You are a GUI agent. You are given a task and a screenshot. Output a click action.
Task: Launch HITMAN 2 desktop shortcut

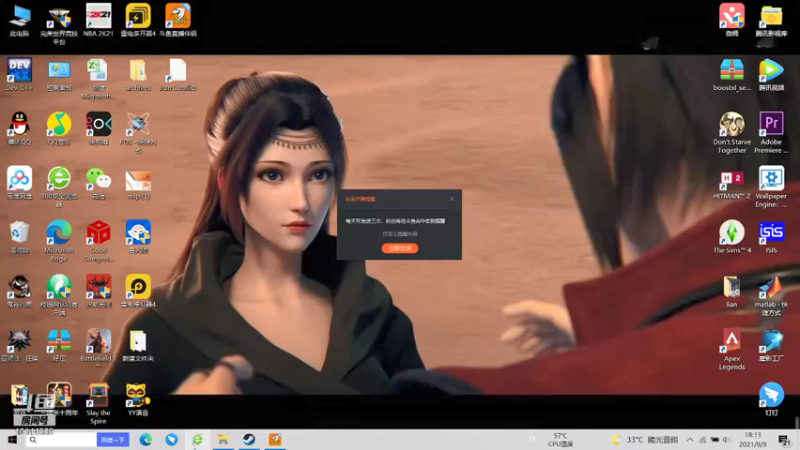click(732, 185)
